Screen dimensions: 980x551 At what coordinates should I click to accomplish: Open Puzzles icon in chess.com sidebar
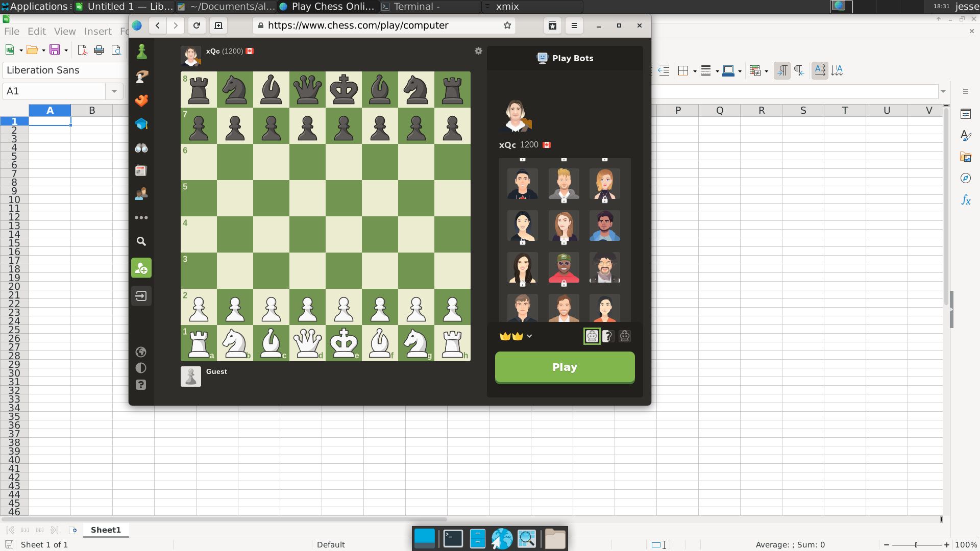tap(141, 101)
